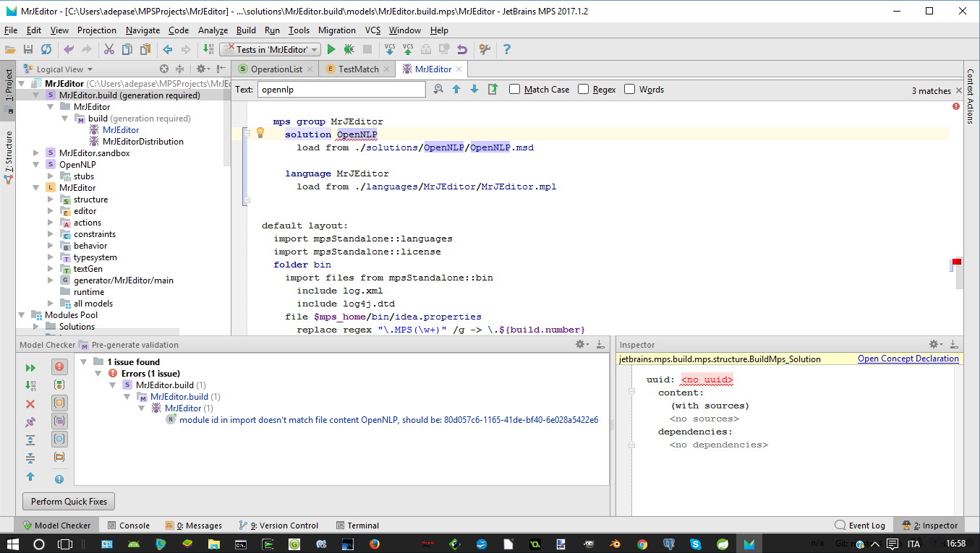Expand the structure model node
The height and width of the screenshot is (553, 980).
[51, 200]
